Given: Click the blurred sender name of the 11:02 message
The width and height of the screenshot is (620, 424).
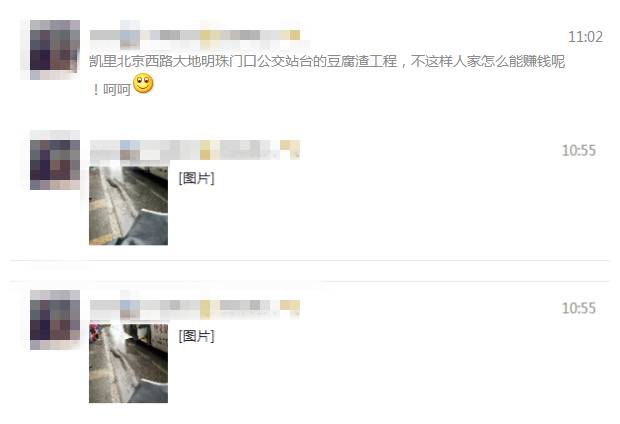Looking at the screenshot, I should (x=195, y=35).
